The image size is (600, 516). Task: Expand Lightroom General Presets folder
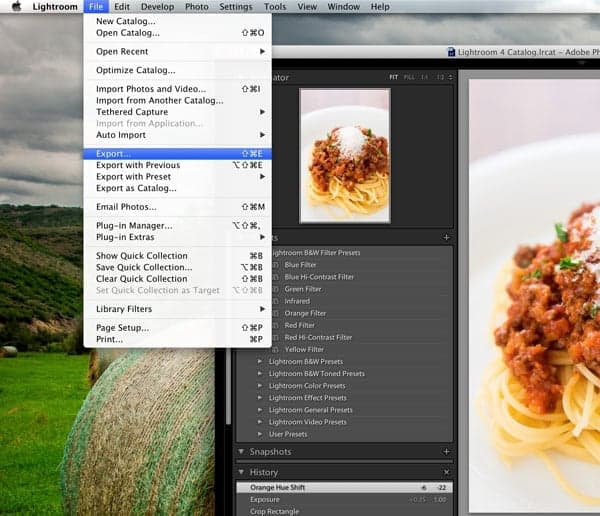click(260, 410)
